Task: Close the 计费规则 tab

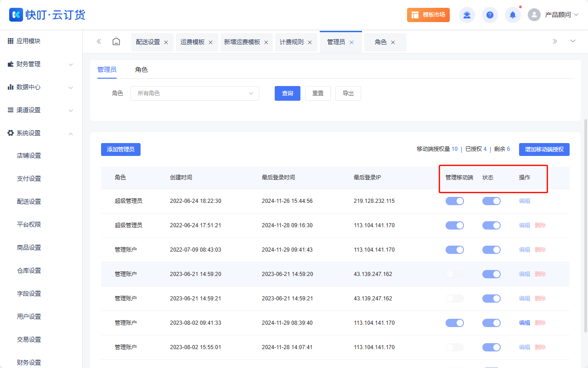Action: pyautogui.click(x=310, y=42)
